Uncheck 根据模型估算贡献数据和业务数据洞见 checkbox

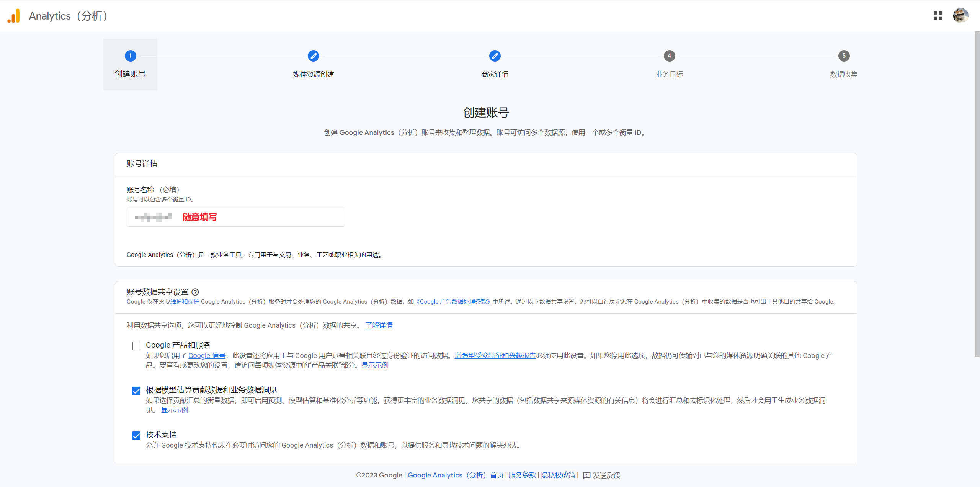[x=136, y=391]
